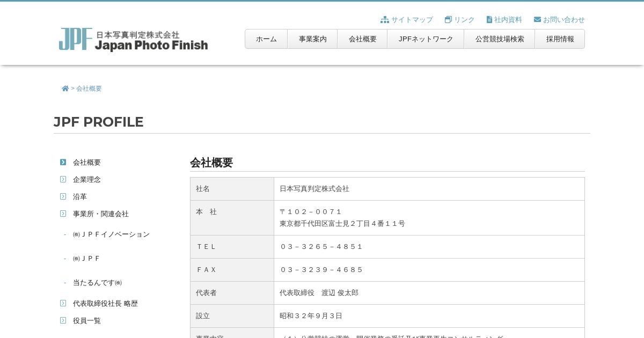
Task: Click the envelope icon beside お問い合わせ
Action: pyautogui.click(x=537, y=20)
